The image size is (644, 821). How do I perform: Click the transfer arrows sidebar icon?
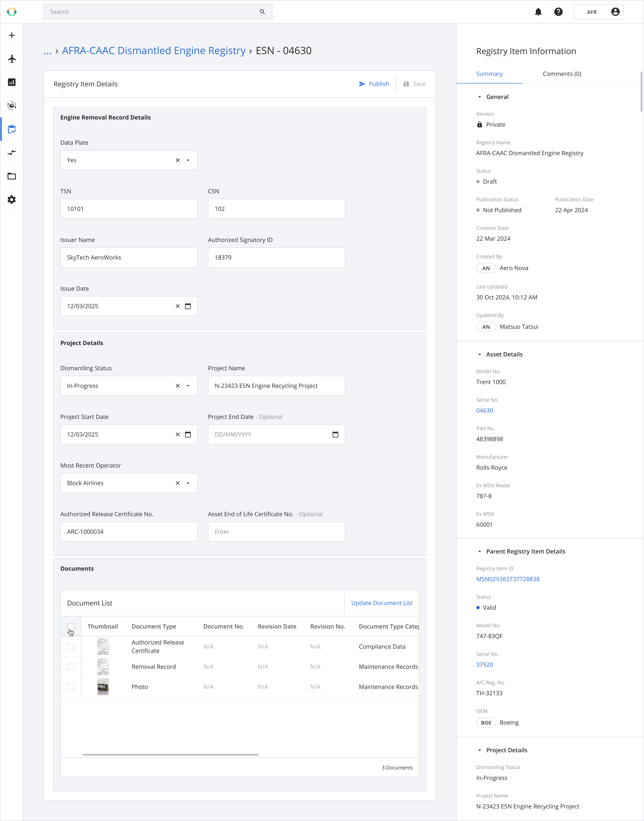click(12, 153)
